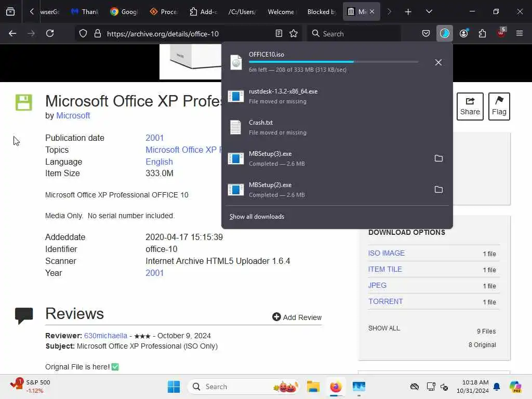
Task: Open a new tab with the plus button
Action: click(408, 12)
